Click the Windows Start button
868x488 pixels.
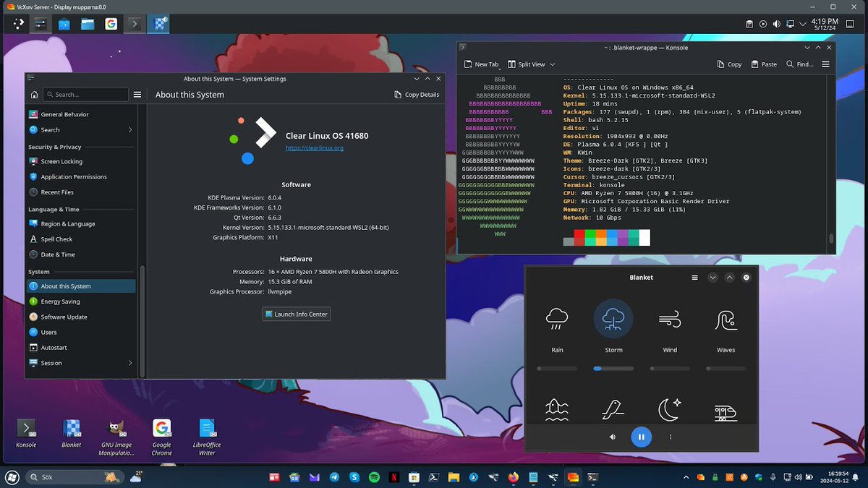(12, 477)
